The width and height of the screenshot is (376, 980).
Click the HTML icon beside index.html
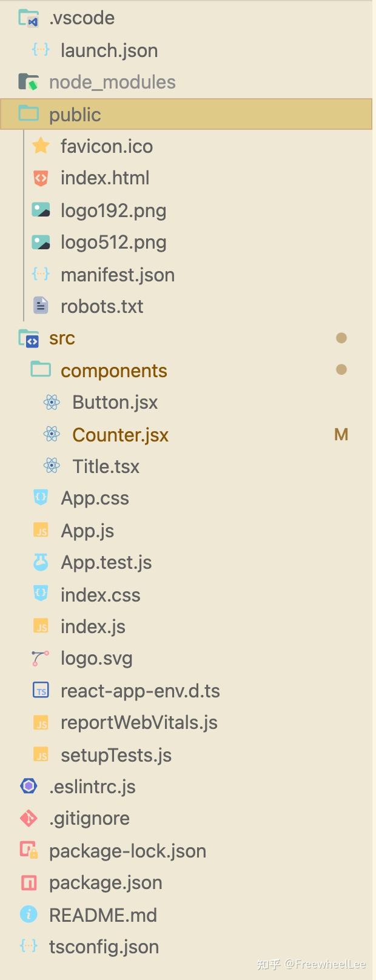pos(40,178)
